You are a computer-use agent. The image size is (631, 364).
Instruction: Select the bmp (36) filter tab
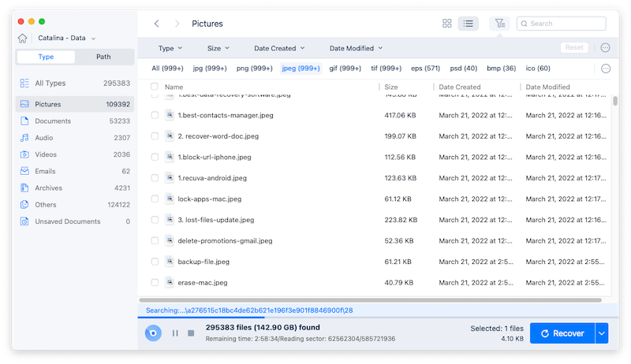coord(501,69)
